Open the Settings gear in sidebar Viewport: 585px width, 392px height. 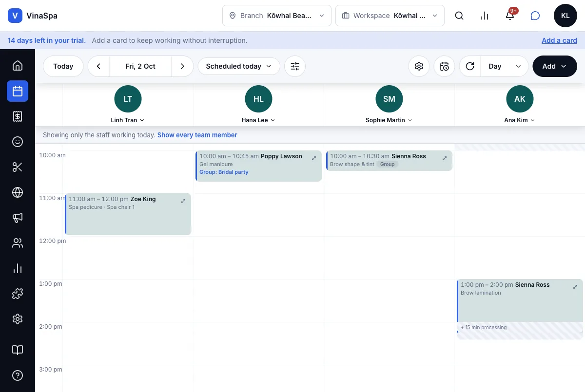18,319
